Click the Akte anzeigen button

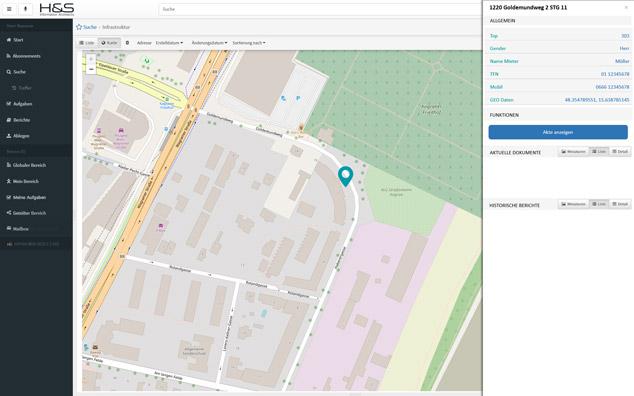[558, 132]
